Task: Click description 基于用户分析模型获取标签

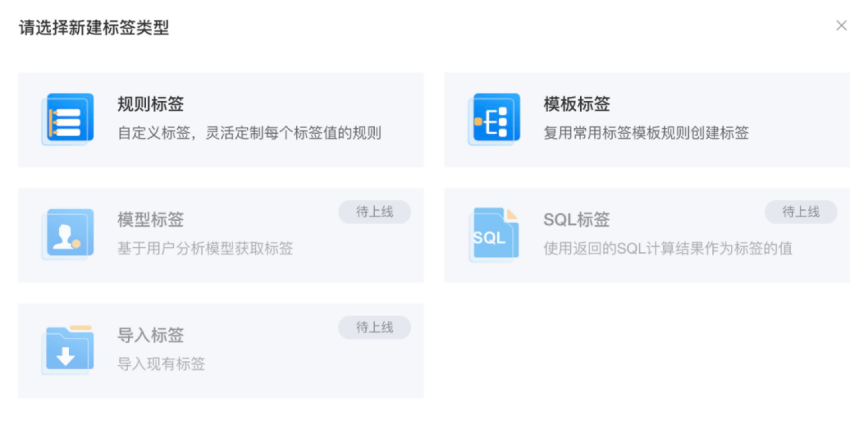Action: (x=205, y=248)
